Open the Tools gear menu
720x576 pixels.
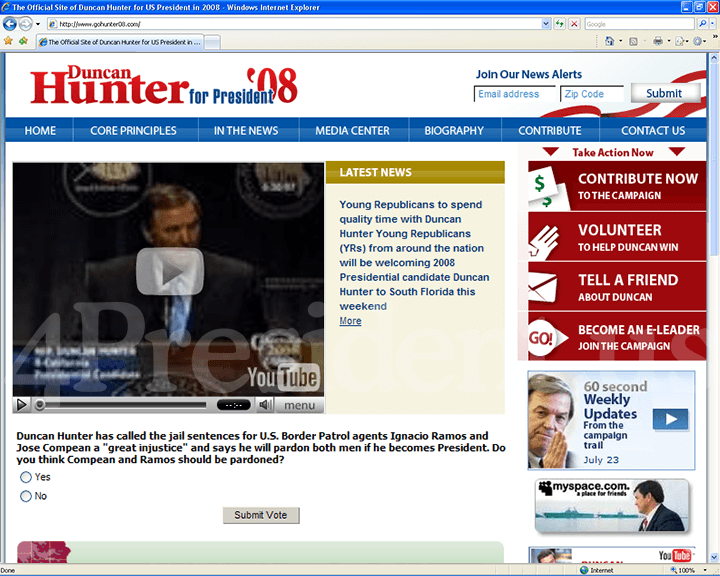(698, 41)
